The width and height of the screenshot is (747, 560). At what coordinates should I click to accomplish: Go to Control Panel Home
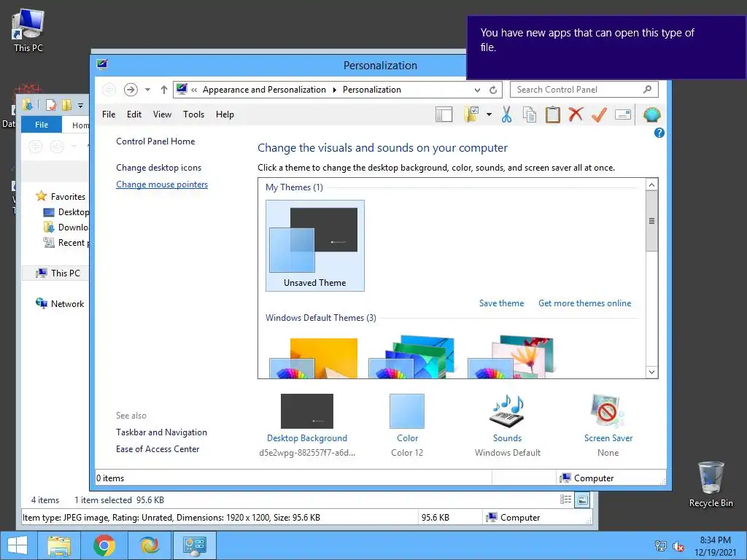[x=155, y=141]
